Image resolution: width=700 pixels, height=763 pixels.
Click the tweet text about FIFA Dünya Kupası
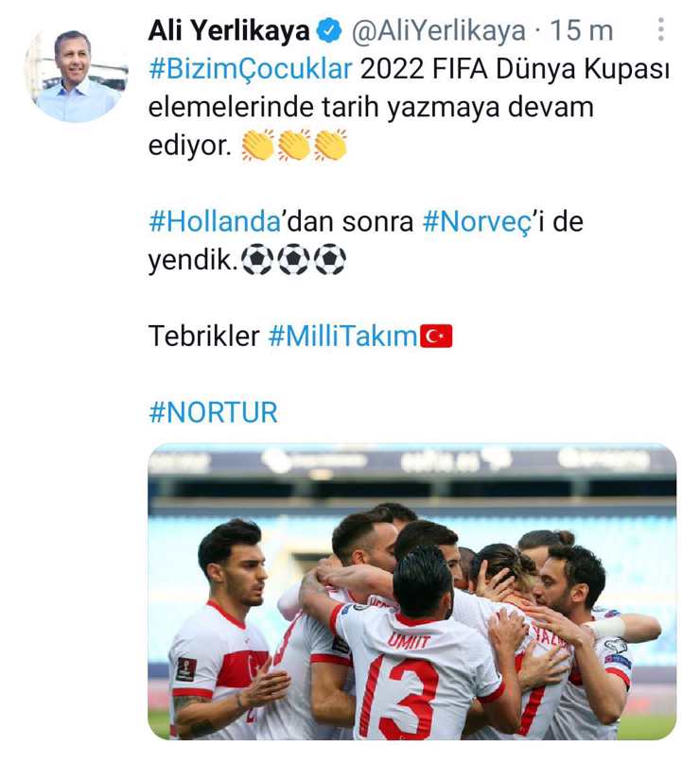(x=409, y=107)
